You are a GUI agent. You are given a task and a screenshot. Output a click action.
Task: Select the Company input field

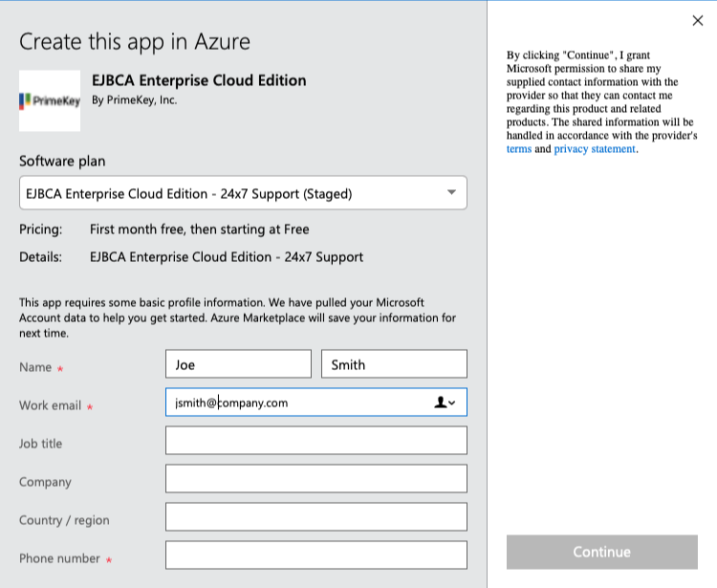(315, 479)
